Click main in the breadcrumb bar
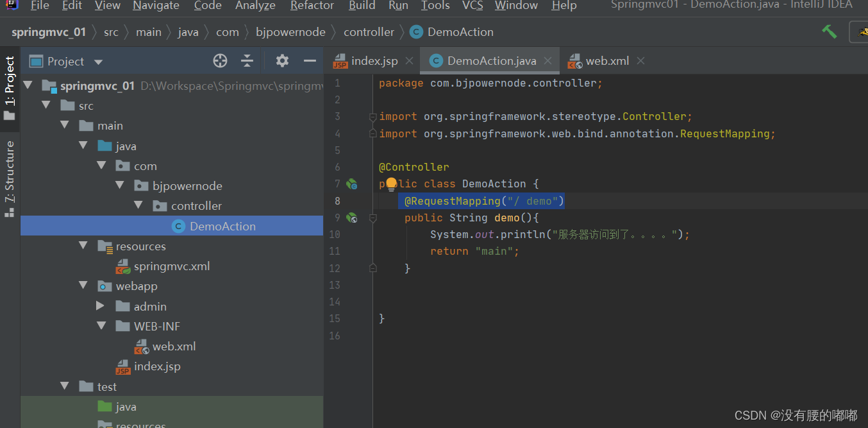Viewport: 868px width, 428px height. click(149, 32)
